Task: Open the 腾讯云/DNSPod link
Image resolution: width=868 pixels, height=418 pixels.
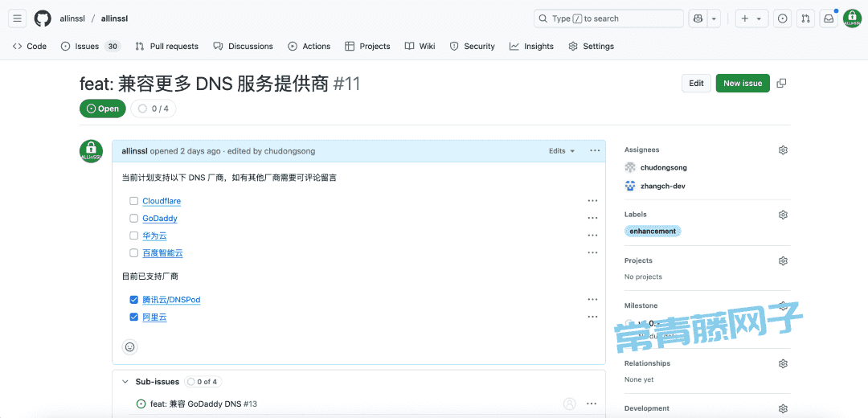Action: pyautogui.click(x=172, y=300)
